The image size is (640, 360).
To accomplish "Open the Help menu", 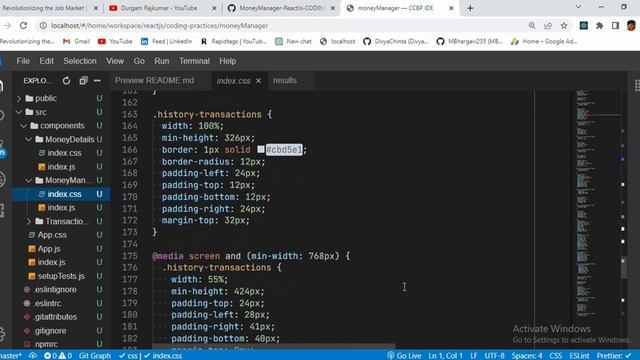I will (227, 61).
